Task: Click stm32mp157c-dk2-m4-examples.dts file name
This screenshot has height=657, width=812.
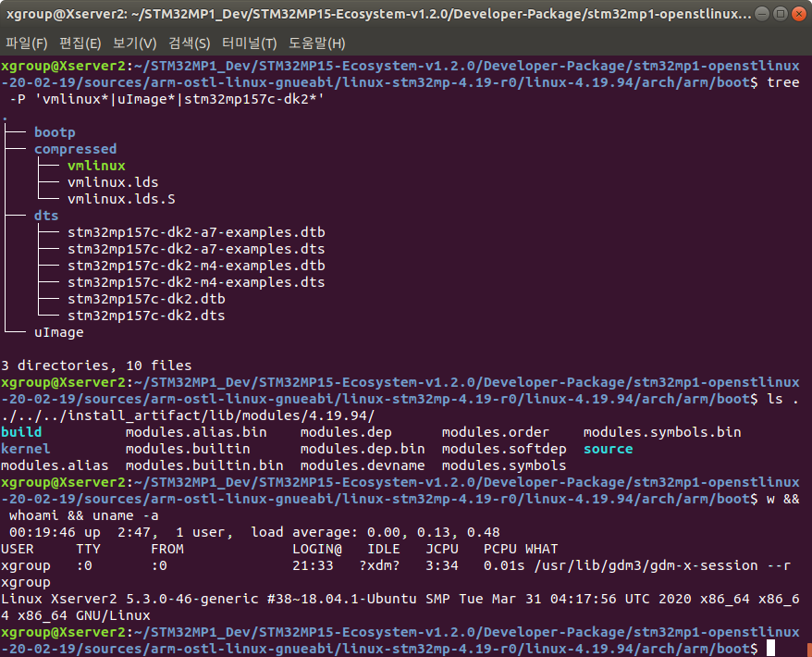Action: click(x=196, y=282)
